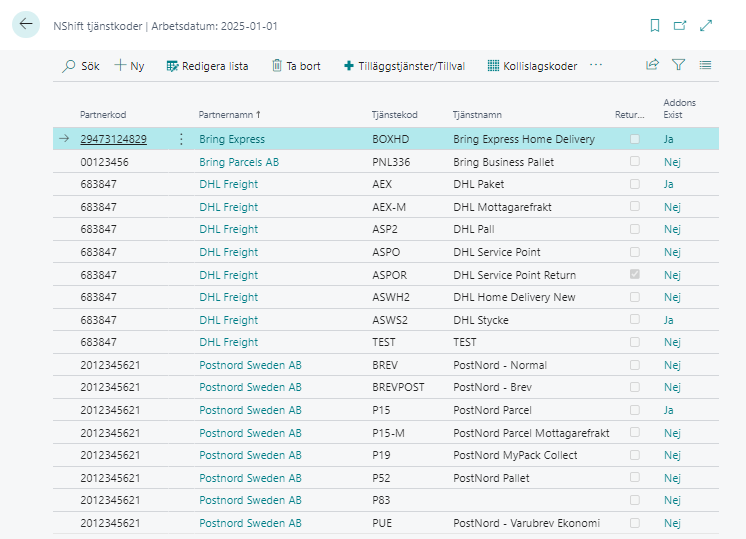
Task: Sort by the Partnernamn column header
Action: (x=230, y=115)
